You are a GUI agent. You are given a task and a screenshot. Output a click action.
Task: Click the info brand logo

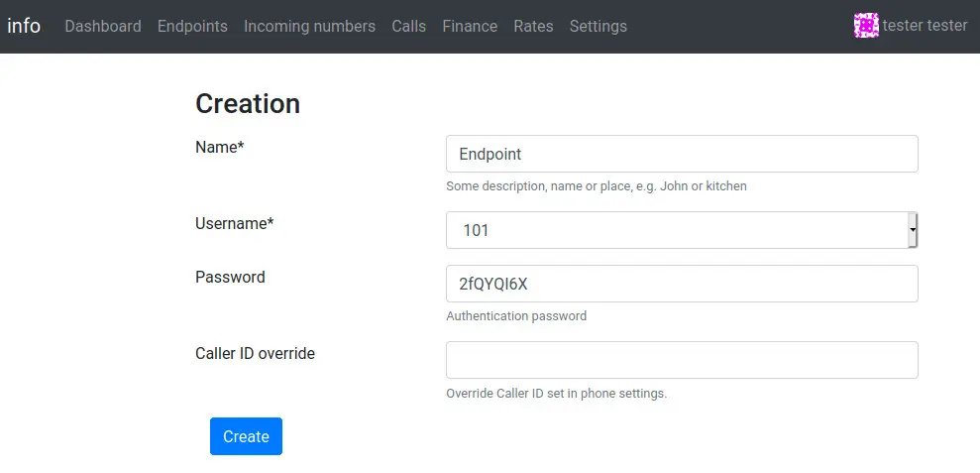click(24, 26)
